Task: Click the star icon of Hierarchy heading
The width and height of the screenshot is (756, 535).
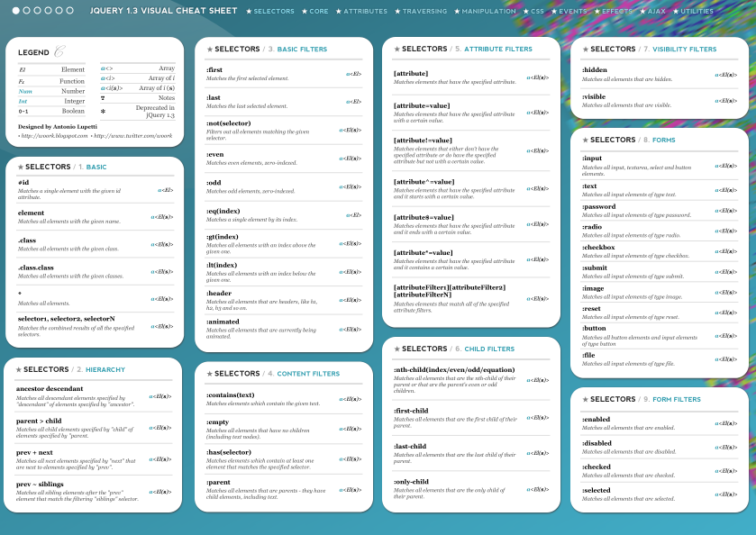Action: 18,370
